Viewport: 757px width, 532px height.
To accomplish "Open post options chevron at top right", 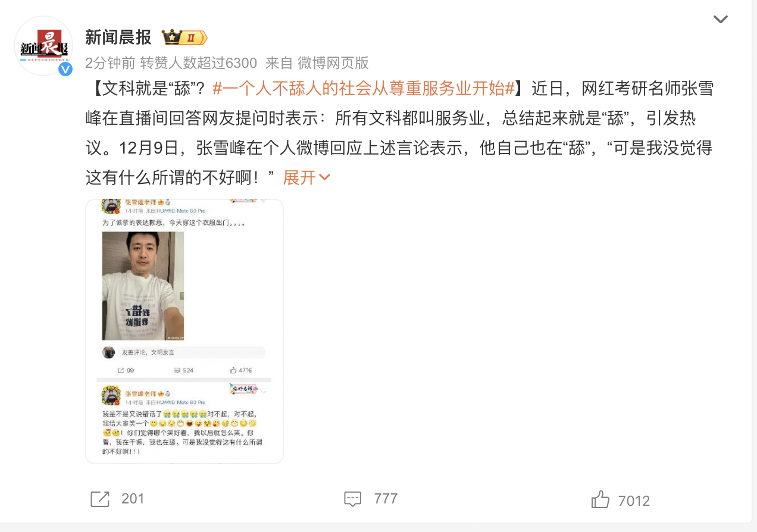I will click(x=720, y=20).
